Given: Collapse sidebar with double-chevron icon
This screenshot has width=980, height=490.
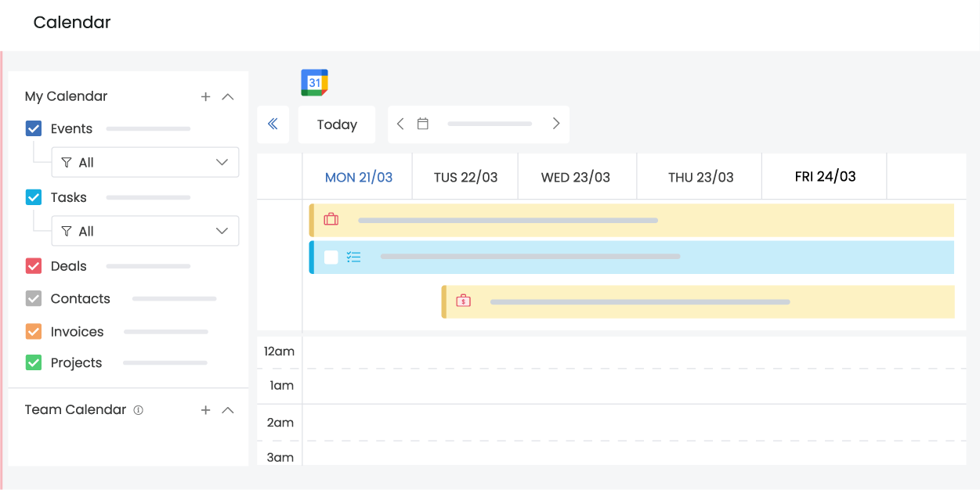Looking at the screenshot, I should [273, 124].
